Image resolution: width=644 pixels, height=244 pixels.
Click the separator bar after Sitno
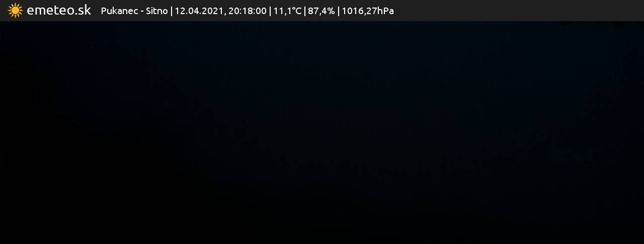point(172,11)
